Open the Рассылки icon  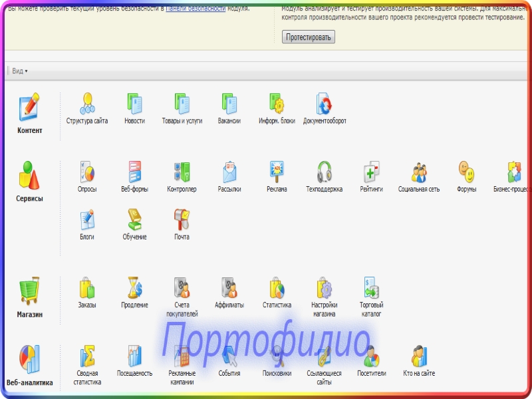(x=229, y=172)
